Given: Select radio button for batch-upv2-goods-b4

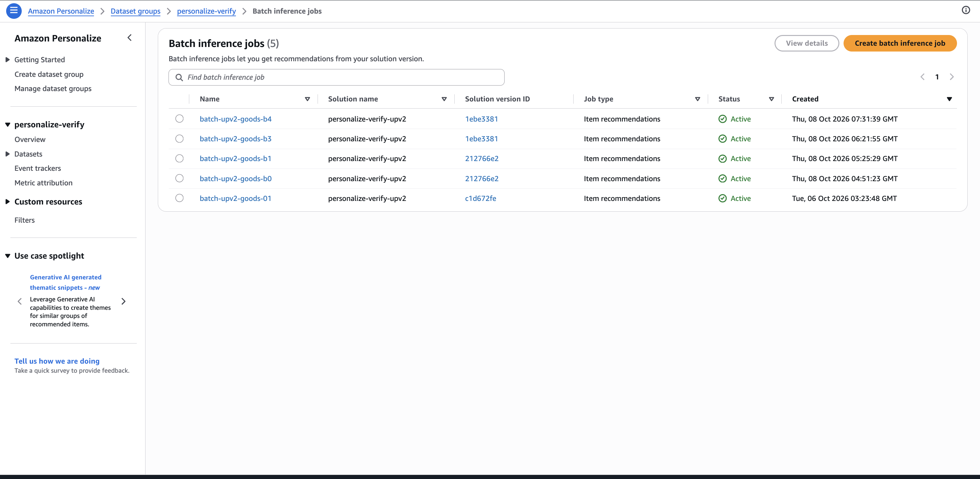Looking at the screenshot, I should click(179, 119).
